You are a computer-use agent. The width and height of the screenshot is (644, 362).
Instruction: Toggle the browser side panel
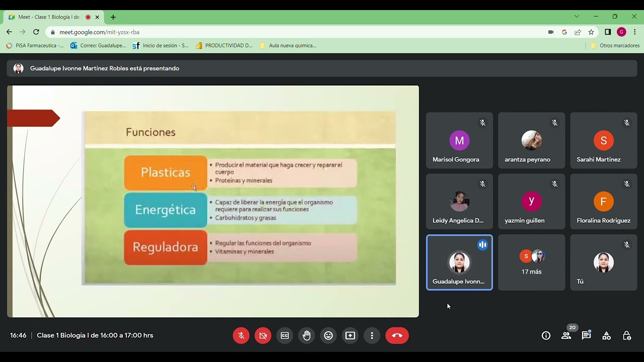pos(608,32)
